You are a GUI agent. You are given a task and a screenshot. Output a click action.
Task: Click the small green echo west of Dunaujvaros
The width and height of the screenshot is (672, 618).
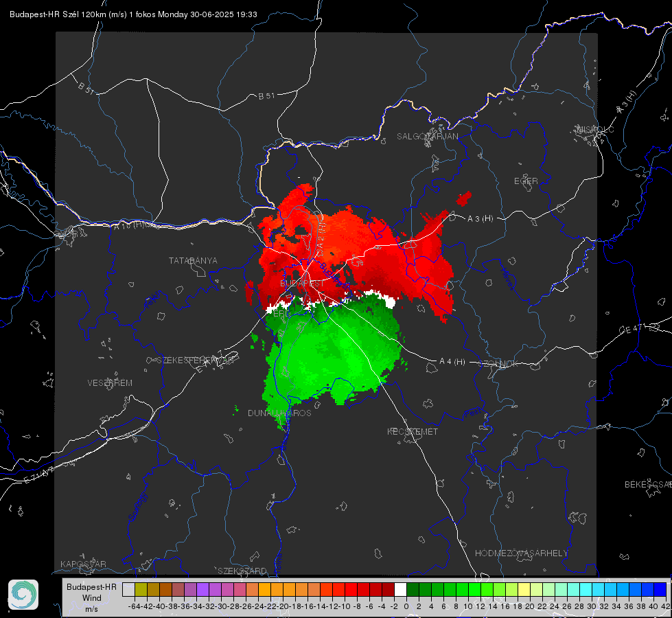[x=235, y=410]
